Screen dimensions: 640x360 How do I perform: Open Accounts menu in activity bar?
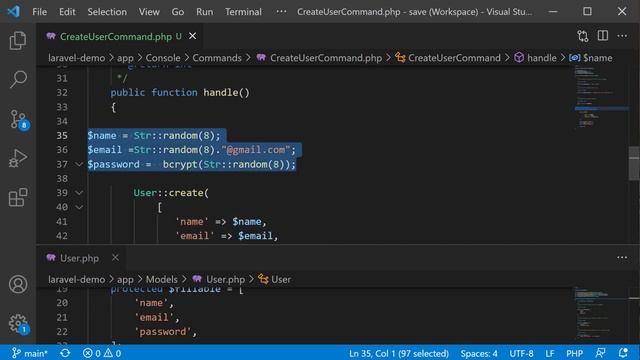(18, 284)
